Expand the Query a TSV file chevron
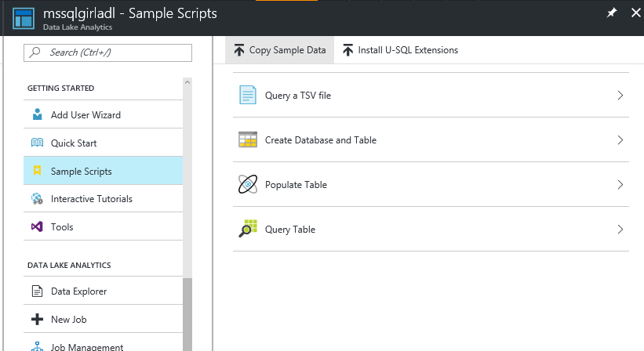The height and width of the screenshot is (351, 644). 620,96
